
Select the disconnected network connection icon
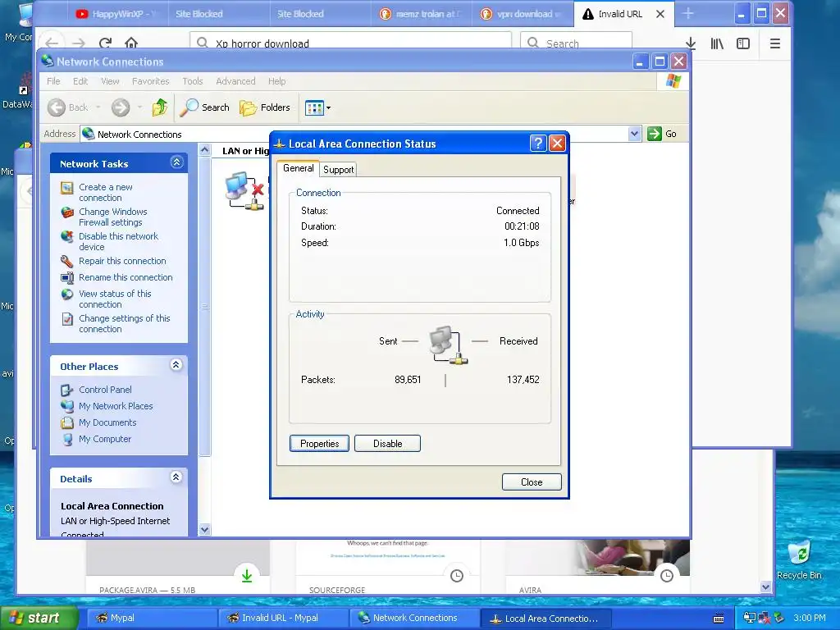point(244,190)
